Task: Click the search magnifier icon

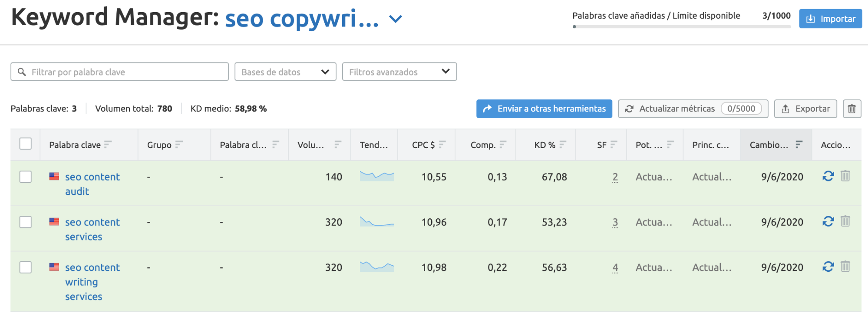Action: point(21,72)
